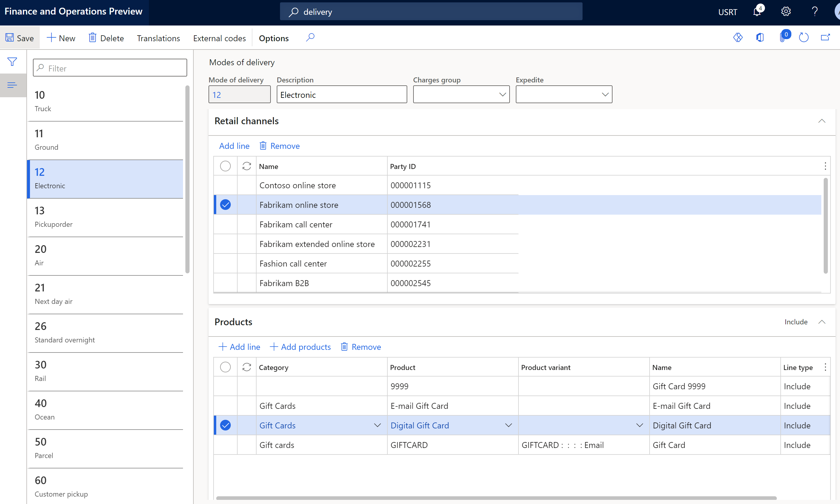Click the Delete record icon
The width and height of the screenshot is (840, 504).
(x=93, y=38)
